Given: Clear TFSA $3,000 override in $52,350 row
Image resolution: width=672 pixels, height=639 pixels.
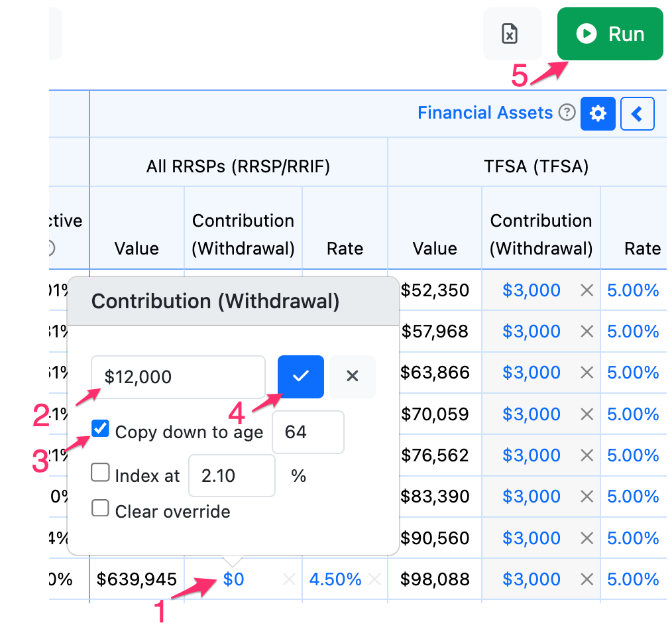Looking at the screenshot, I should [x=587, y=290].
